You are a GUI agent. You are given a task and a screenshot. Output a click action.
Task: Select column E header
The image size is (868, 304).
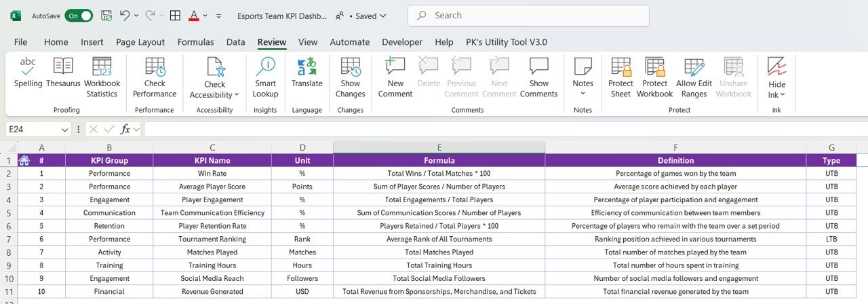pos(439,147)
